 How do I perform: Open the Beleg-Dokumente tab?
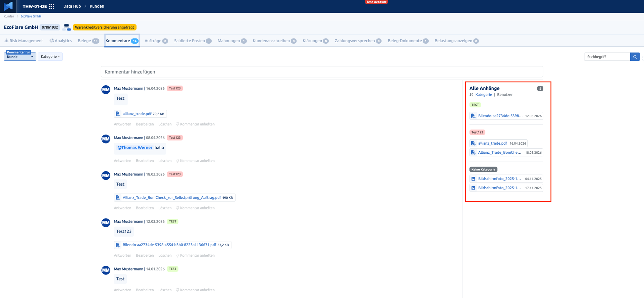click(408, 41)
